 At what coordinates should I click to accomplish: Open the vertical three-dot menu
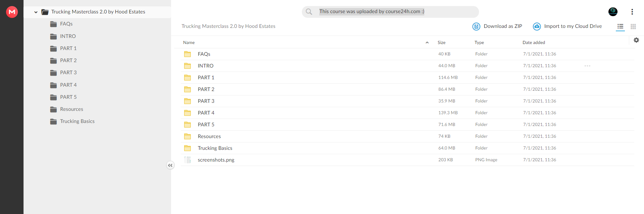point(632,12)
